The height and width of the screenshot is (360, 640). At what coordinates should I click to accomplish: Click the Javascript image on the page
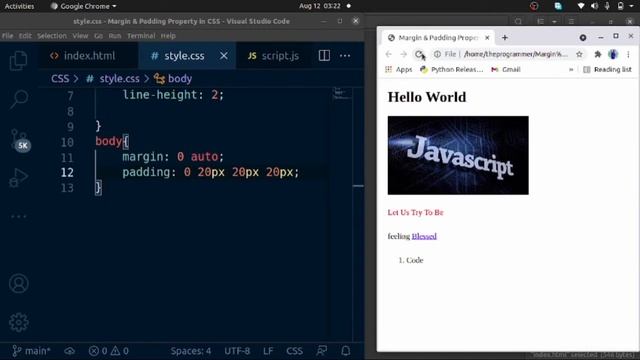[458, 155]
